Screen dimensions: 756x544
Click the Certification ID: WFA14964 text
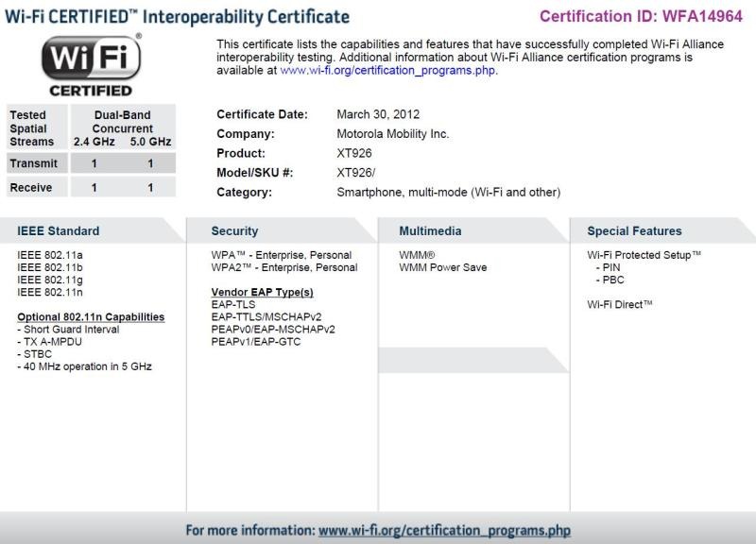point(641,16)
